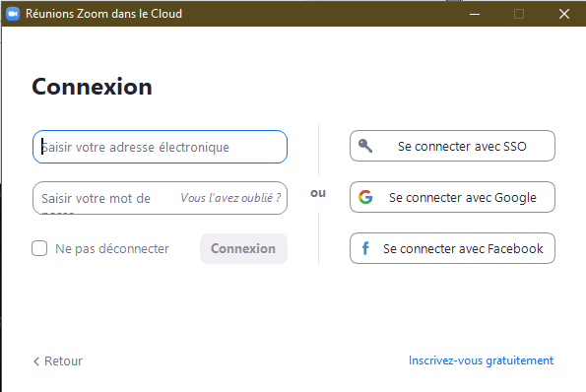Click the back chevron beside Retour
Image resolution: width=586 pixels, height=392 pixels.
36,361
